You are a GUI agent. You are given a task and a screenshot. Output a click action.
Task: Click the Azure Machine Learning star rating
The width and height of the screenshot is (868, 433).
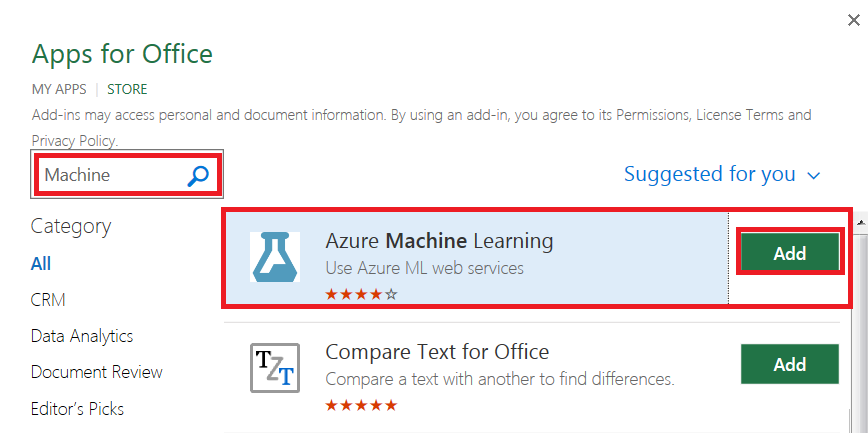tap(361, 294)
